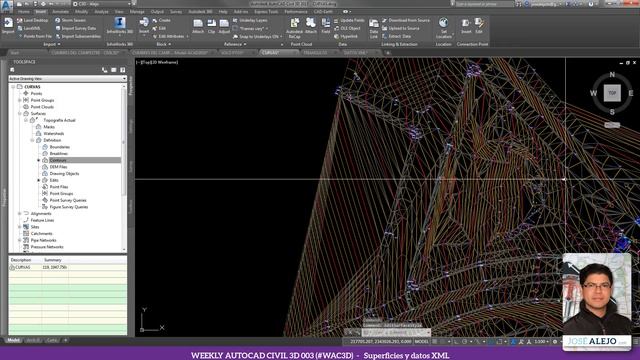Click Download from Source icon

click(x=384, y=20)
